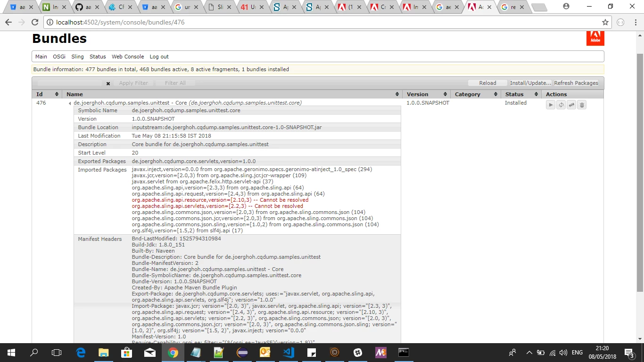Open Microsoft Store from the taskbar
This screenshot has height=362, width=644.
[x=127, y=353]
